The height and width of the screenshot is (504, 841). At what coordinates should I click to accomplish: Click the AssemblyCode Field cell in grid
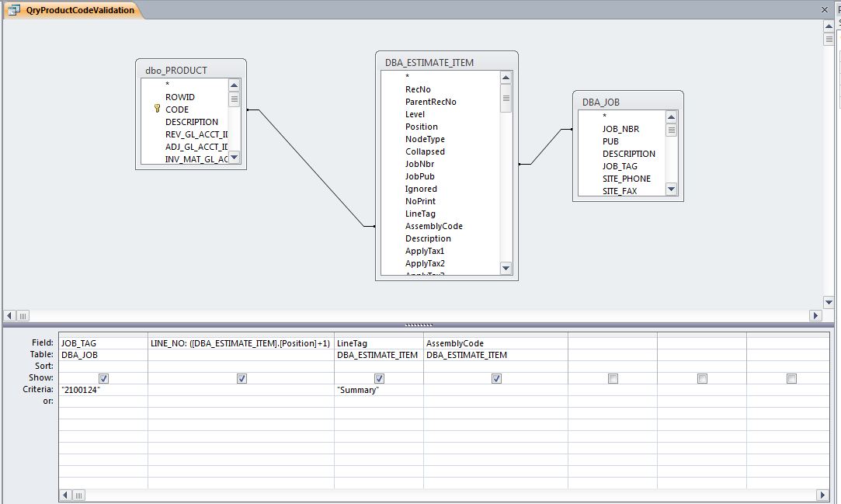click(x=495, y=343)
